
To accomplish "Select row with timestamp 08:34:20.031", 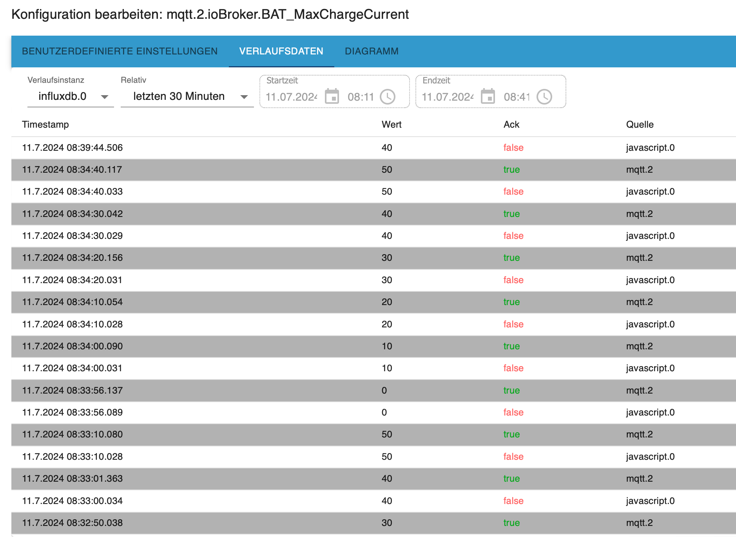I will (x=373, y=280).
